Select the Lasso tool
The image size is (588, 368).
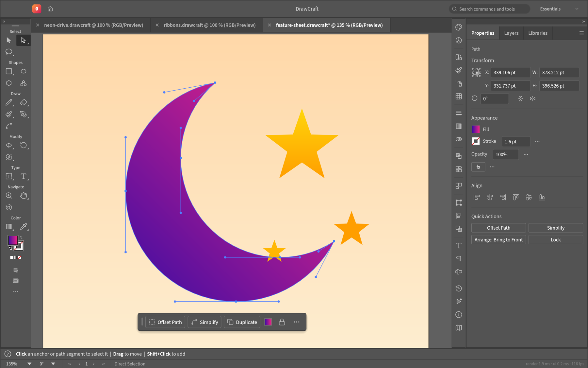(x=9, y=52)
